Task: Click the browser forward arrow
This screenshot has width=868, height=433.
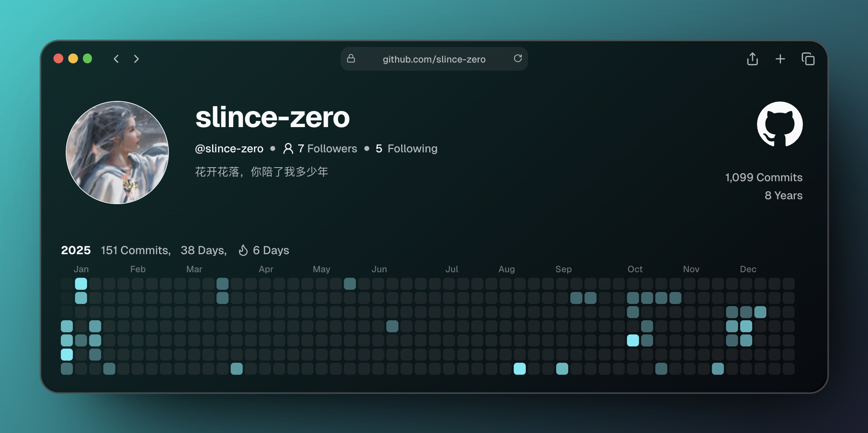Action: pos(136,59)
